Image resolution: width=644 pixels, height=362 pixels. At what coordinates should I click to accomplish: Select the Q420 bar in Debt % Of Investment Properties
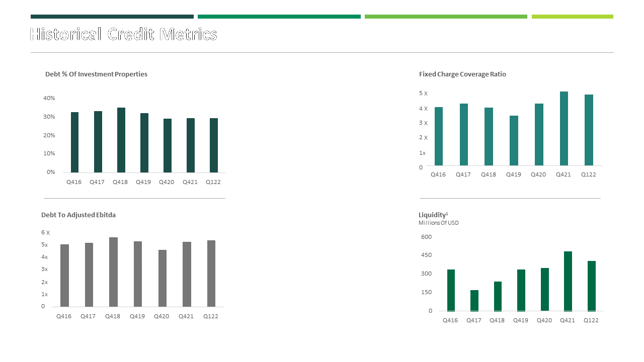tap(168, 146)
